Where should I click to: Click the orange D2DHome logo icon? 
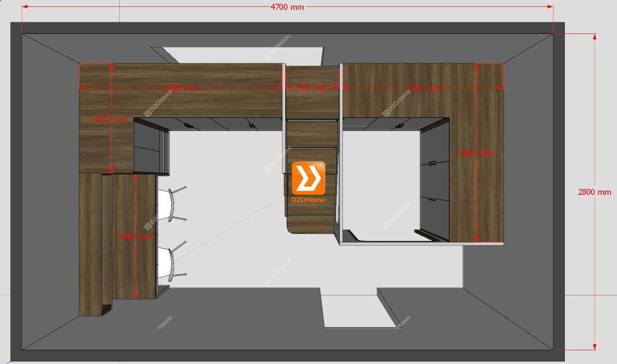tap(308, 178)
